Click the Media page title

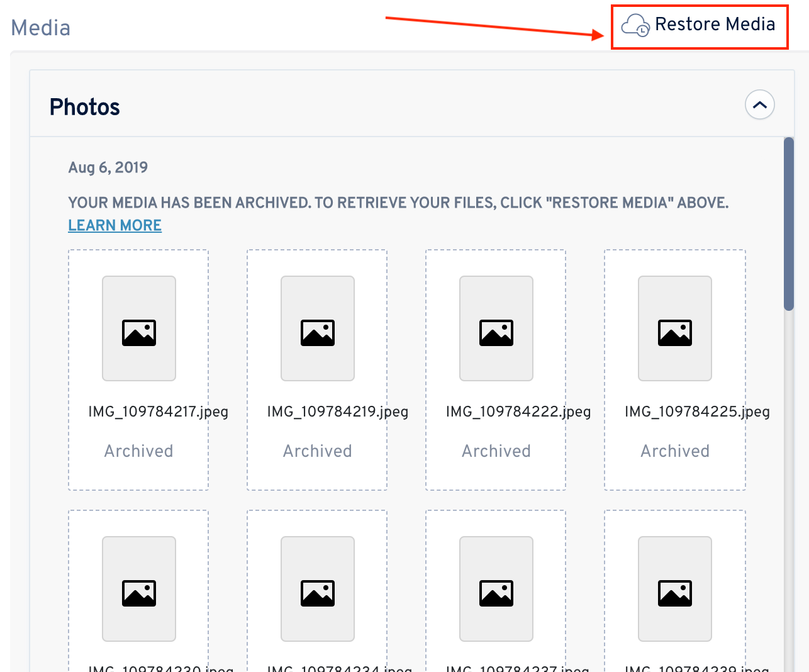point(41,28)
